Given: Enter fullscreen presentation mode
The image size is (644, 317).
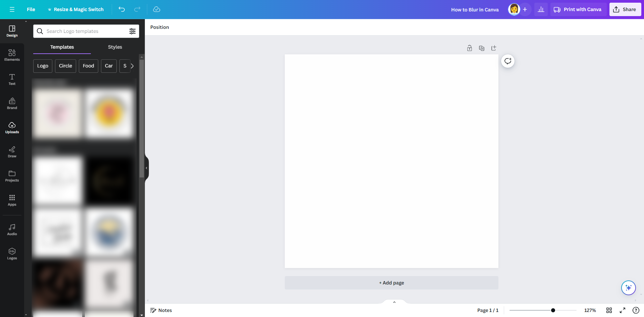Looking at the screenshot, I should [x=623, y=310].
